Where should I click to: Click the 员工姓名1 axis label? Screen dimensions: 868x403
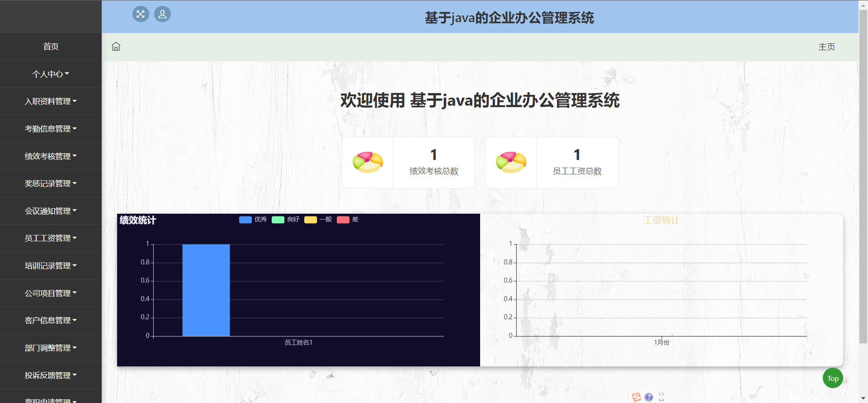(298, 342)
